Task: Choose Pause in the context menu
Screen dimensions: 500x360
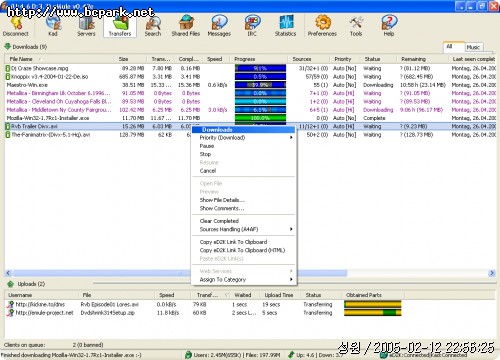Action: point(244,146)
